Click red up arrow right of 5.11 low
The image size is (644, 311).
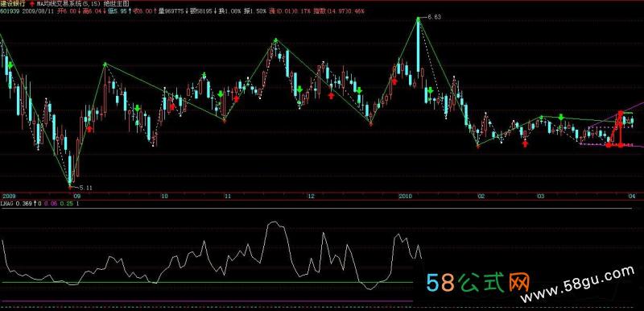pos(89,129)
